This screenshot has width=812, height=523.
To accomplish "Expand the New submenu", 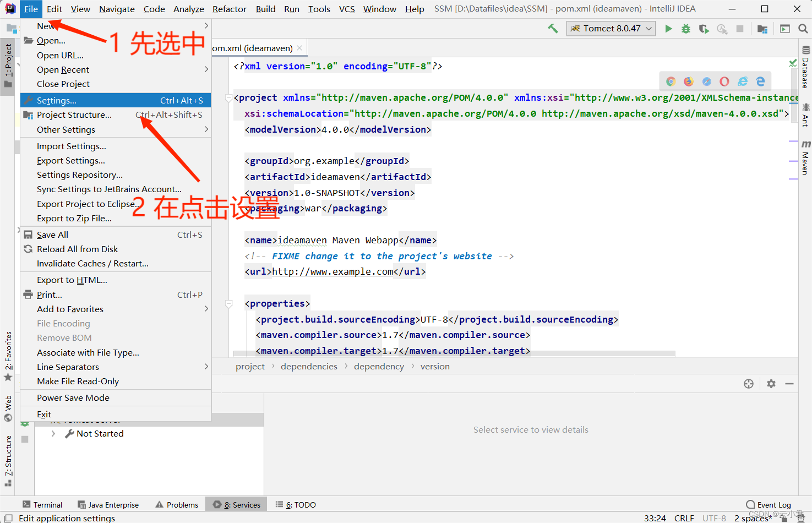I will 116,26.
